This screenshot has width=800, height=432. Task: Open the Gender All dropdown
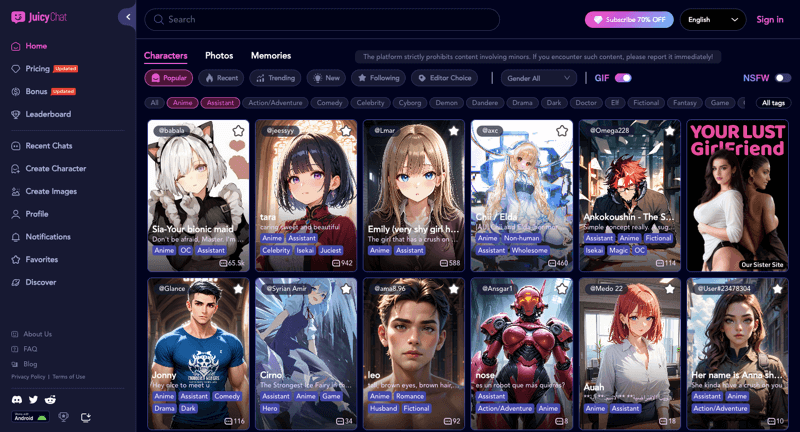click(539, 78)
